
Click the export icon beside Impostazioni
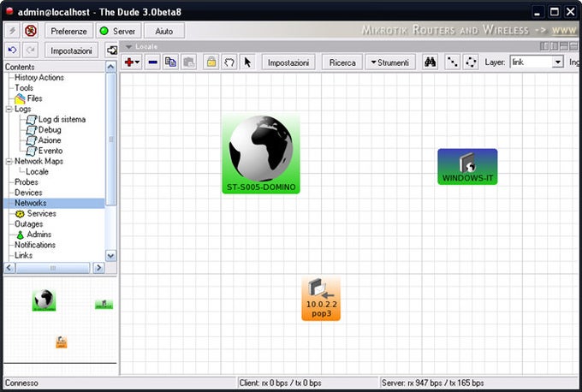click(x=111, y=50)
